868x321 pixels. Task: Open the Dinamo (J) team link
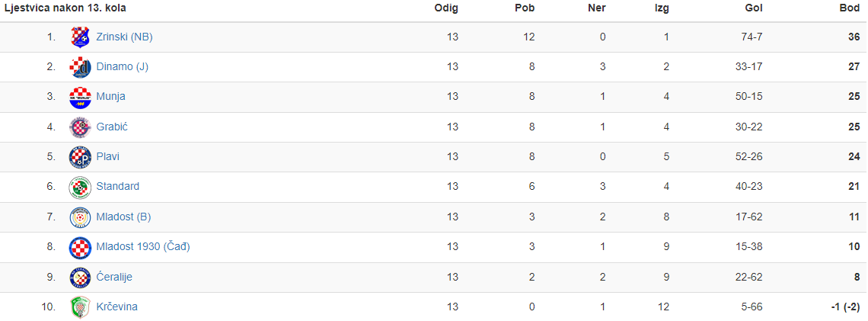[123, 67]
